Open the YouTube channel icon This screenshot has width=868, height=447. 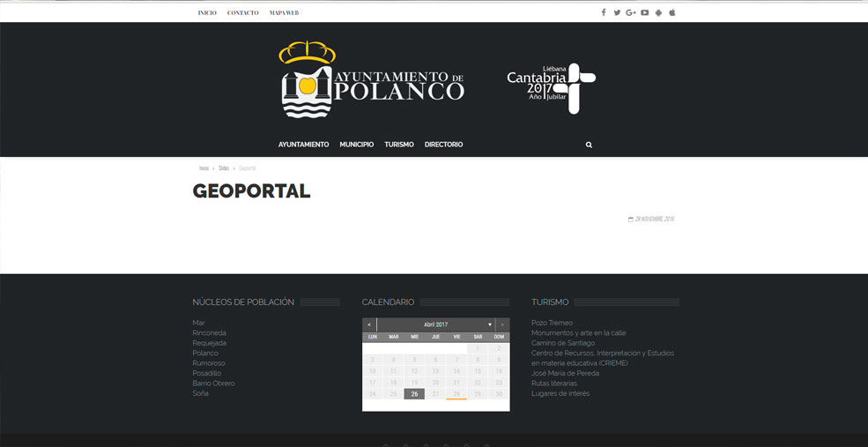(x=645, y=12)
